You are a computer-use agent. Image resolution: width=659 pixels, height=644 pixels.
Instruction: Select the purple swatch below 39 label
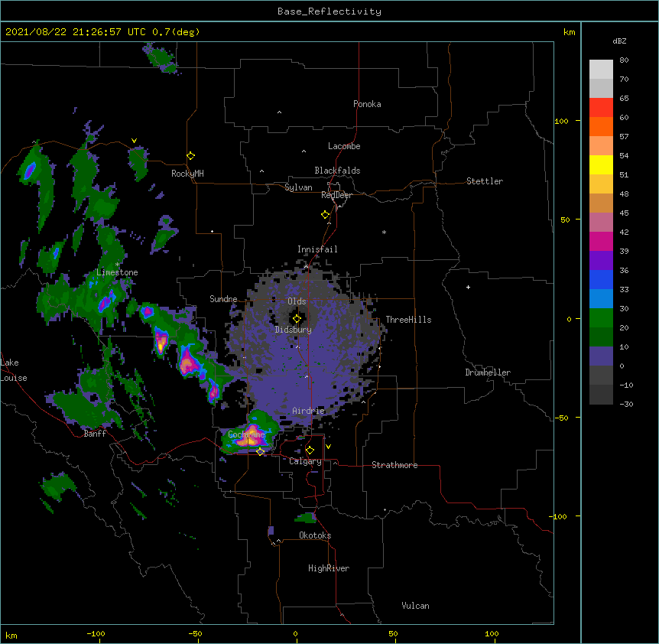point(601,261)
